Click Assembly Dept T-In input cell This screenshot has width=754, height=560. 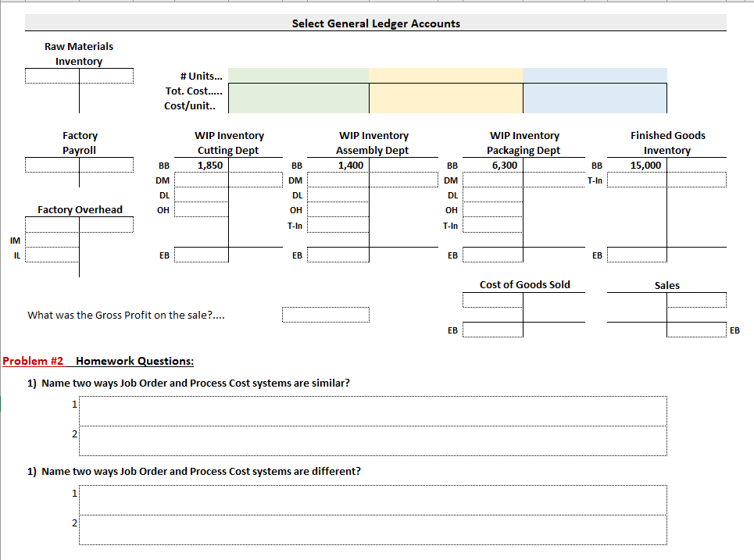(338, 226)
